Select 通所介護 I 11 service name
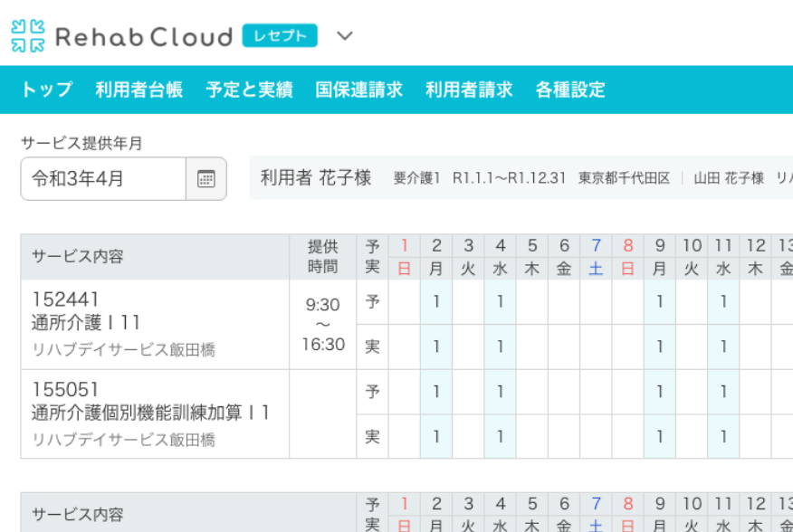 click(x=85, y=322)
